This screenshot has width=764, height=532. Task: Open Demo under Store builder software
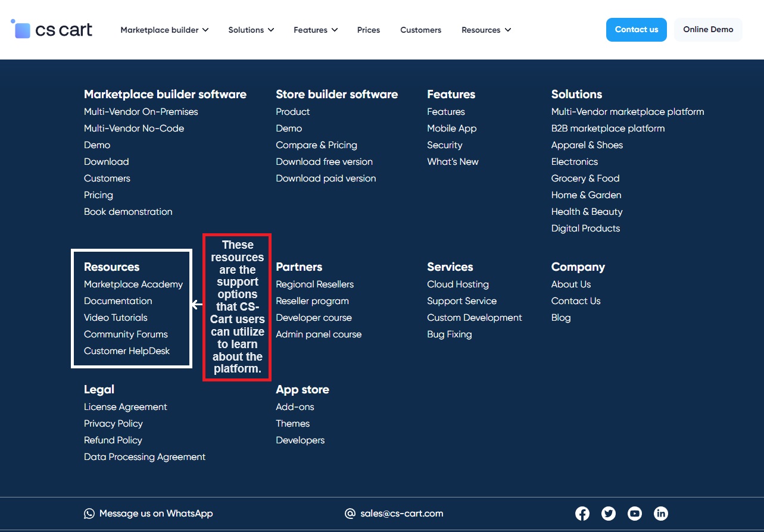[289, 129]
